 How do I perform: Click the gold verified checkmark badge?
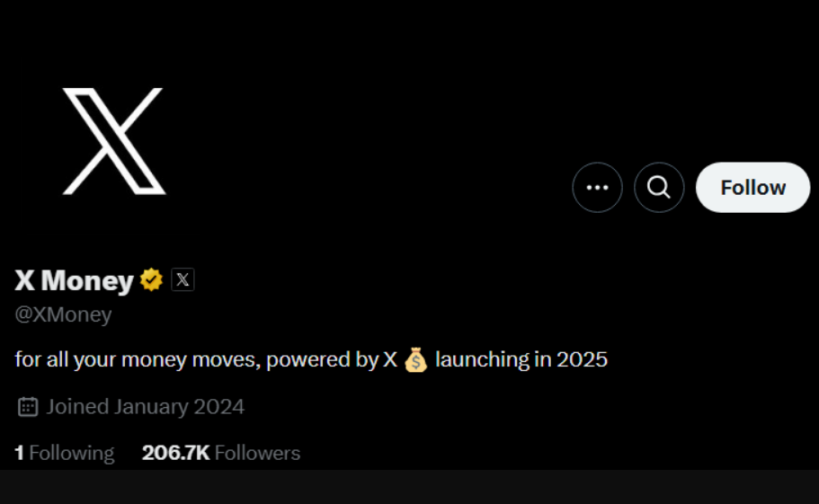(151, 279)
